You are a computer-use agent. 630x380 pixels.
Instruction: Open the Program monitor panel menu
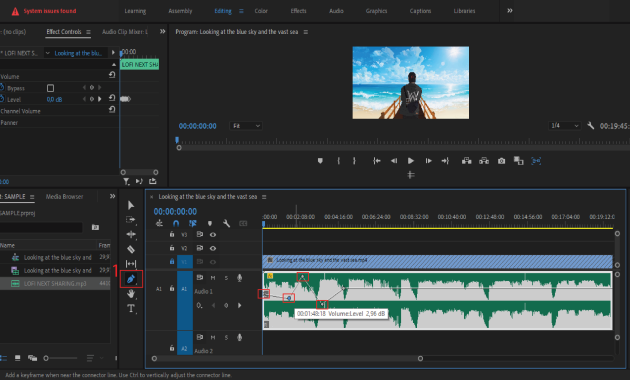point(305,32)
